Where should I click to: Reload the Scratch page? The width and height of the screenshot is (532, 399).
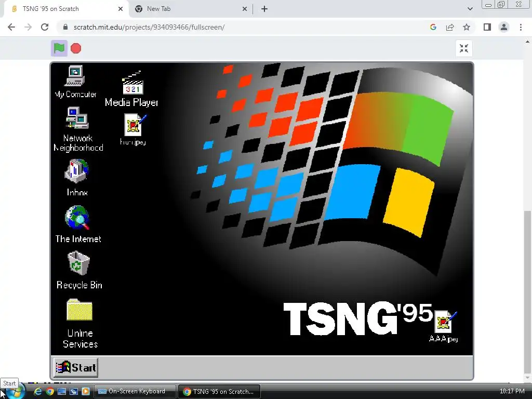pyautogui.click(x=45, y=27)
